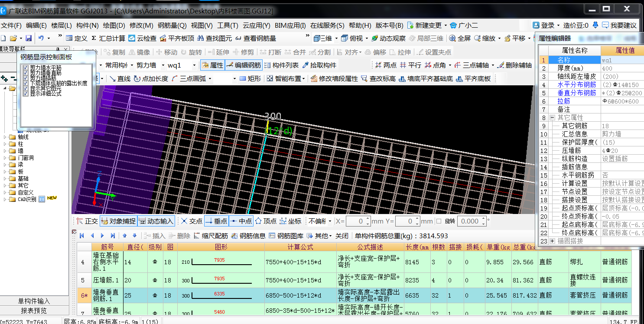Click the 登录 login button

pyautogui.click(x=544, y=26)
